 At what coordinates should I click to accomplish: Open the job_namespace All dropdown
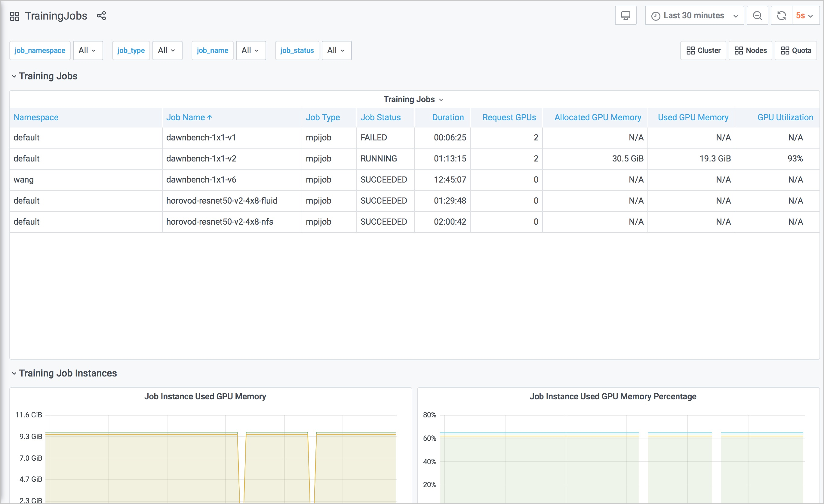(x=88, y=51)
